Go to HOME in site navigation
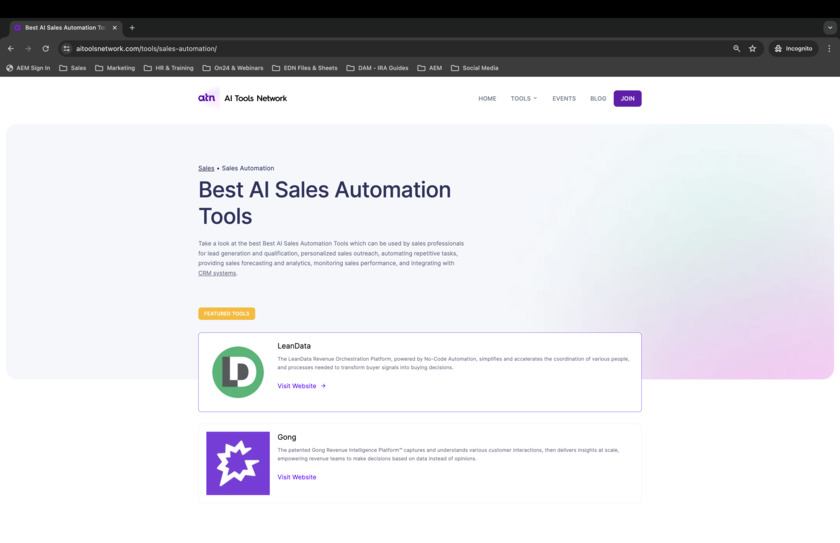Screen dimensions: 840x543 (487, 99)
